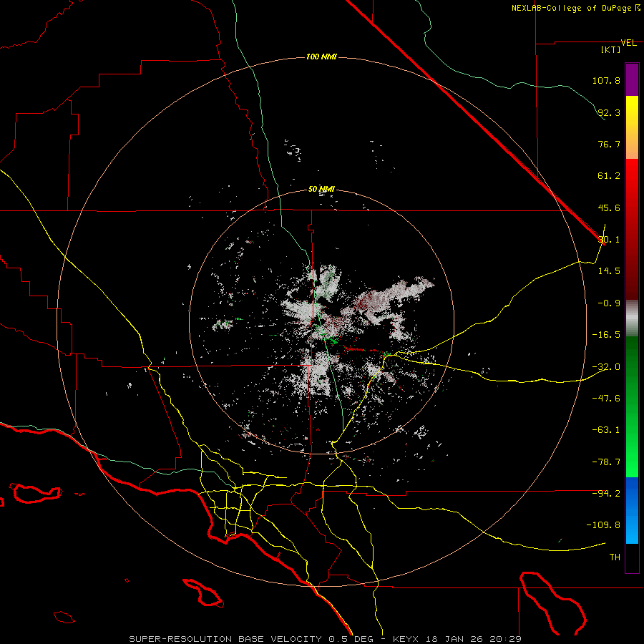Select the 76.7 legend value
Screen dimensions: 644x644
point(609,144)
